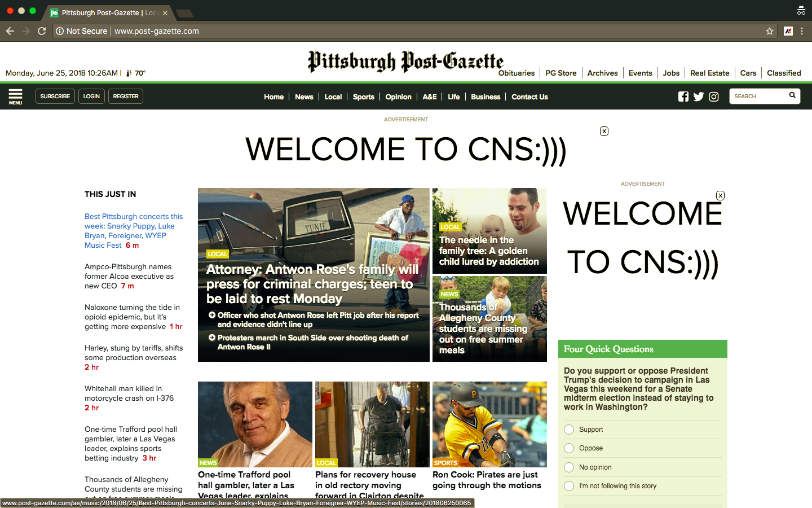Screen dimensions: 812x508
Task: Open the Post-Gazette Facebook page icon
Action: (x=683, y=97)
